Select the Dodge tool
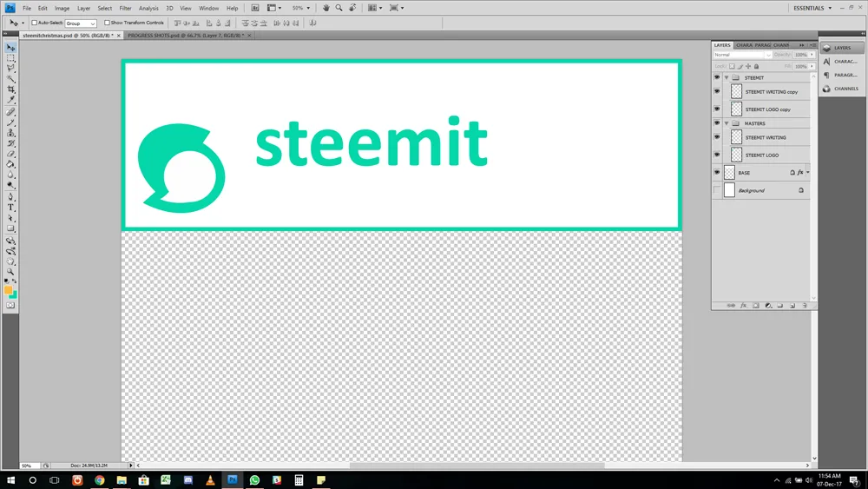Screen dimensions: 868x489 [10, 186]
